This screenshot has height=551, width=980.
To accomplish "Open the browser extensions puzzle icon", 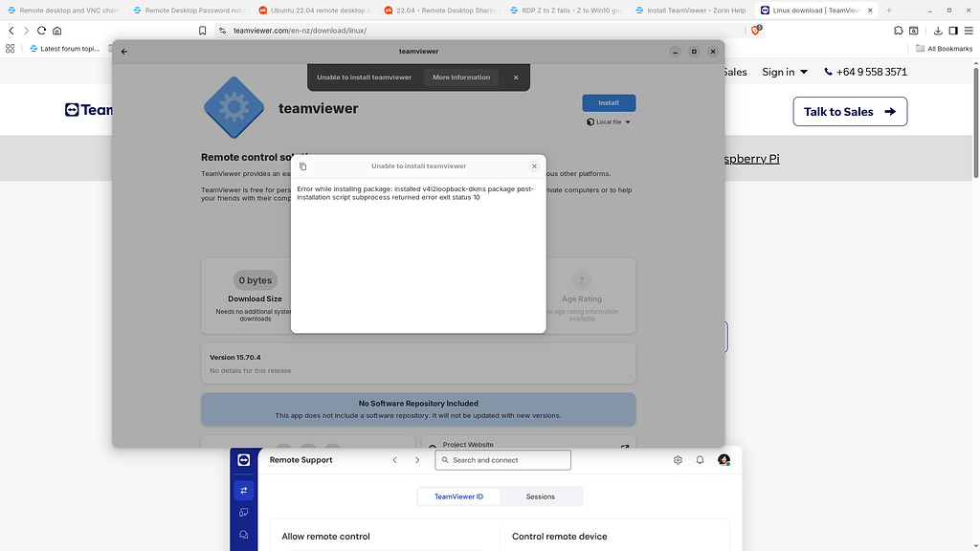I will [898, 30].
